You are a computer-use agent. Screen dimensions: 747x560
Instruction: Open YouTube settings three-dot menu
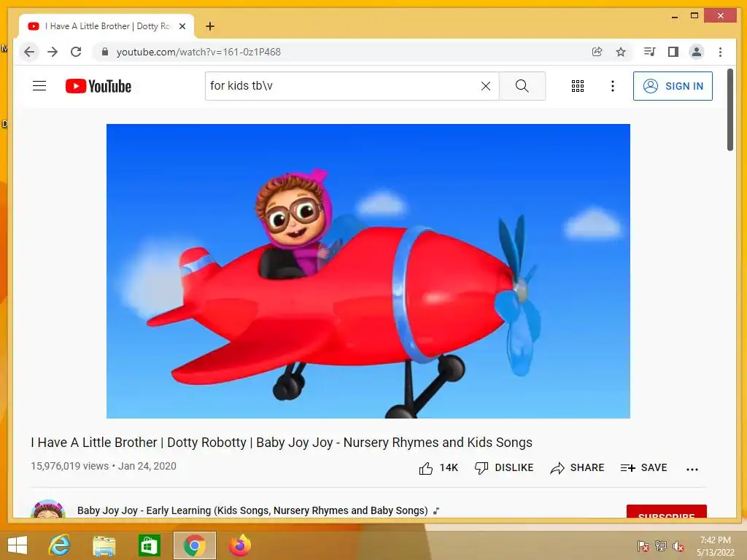point(613,86)
